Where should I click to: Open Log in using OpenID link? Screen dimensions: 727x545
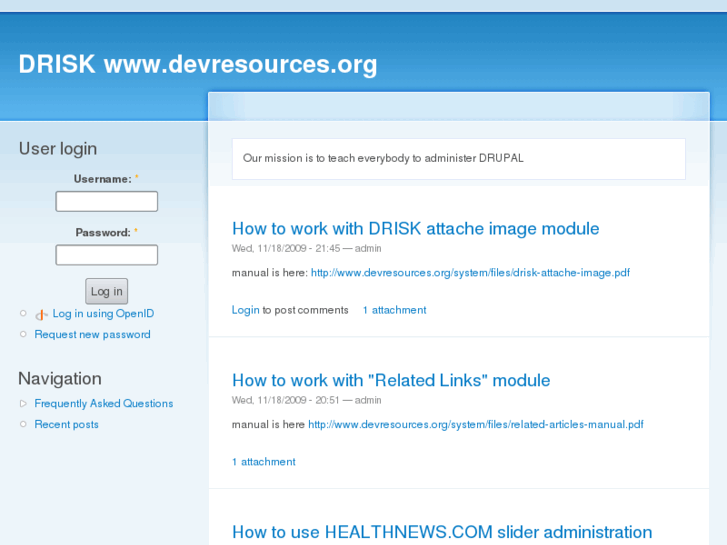103,314
